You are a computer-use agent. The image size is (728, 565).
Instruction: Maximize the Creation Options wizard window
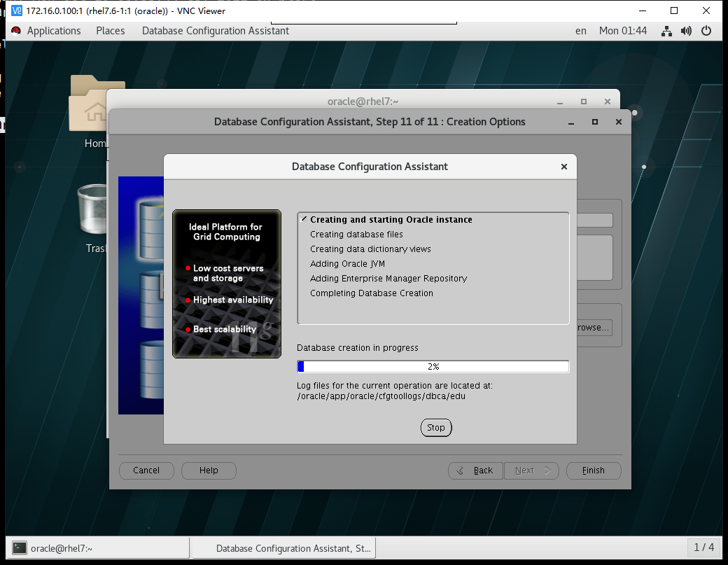click(x=595, y=122)
